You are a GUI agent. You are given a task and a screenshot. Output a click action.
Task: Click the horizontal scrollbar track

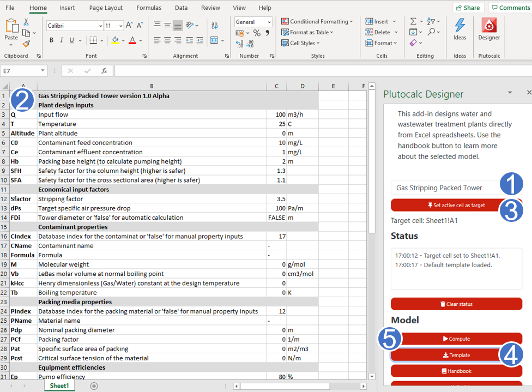[344, 386]
